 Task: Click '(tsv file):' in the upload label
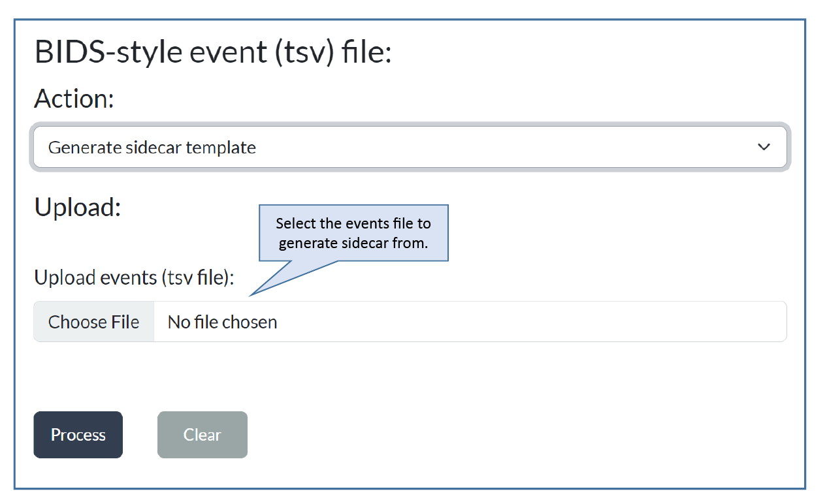click(197, 277)
